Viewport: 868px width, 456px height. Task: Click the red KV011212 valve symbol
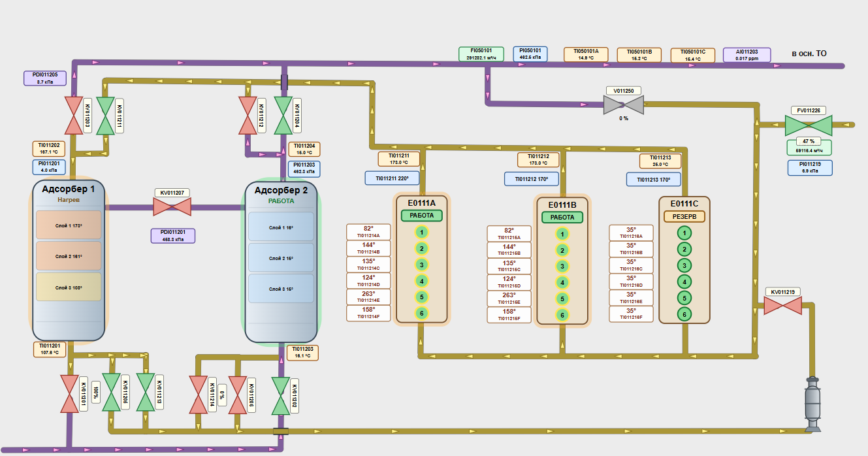coord(248,116)
